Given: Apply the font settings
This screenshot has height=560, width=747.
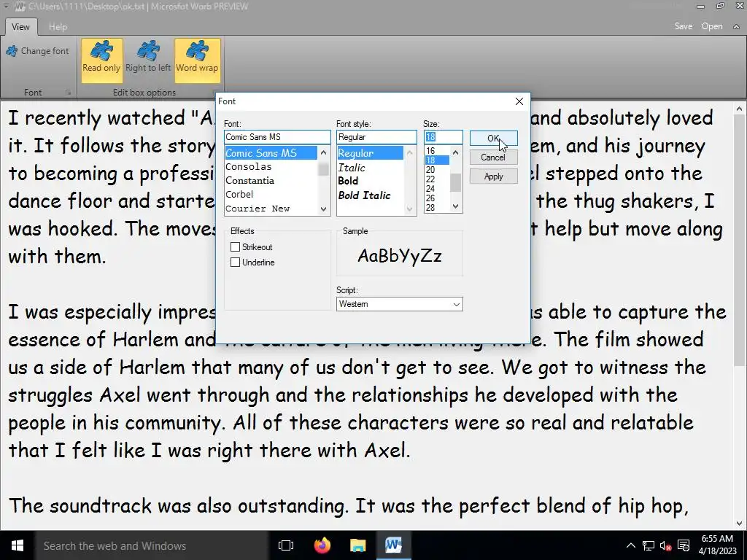Looking at the screenshot, I should coord(493,176).
